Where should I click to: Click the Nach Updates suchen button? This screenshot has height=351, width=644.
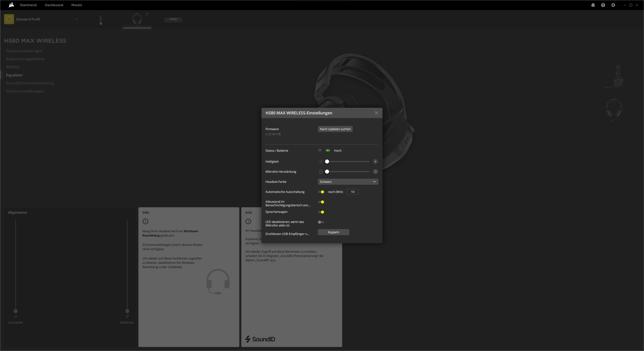pos(335,129)
